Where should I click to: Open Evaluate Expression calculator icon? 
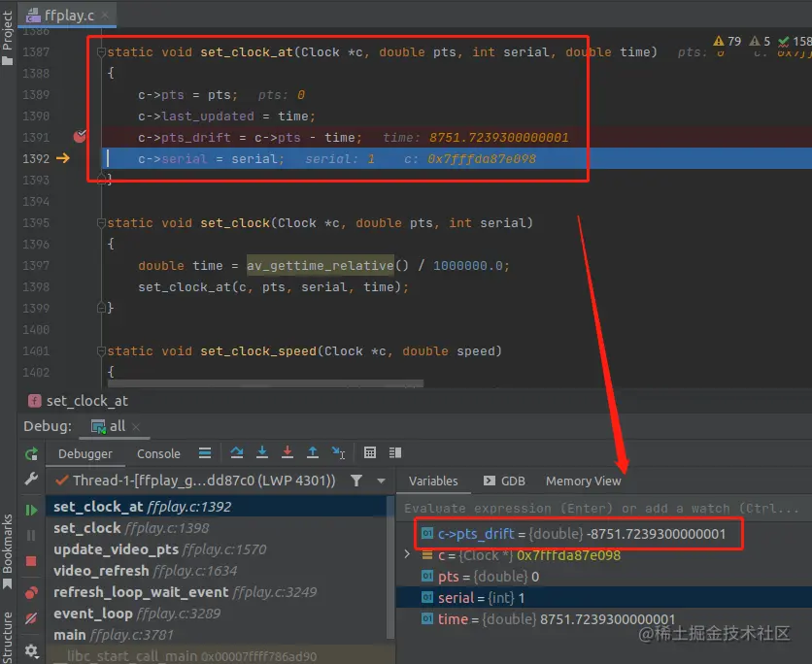[x=370, y=452]
